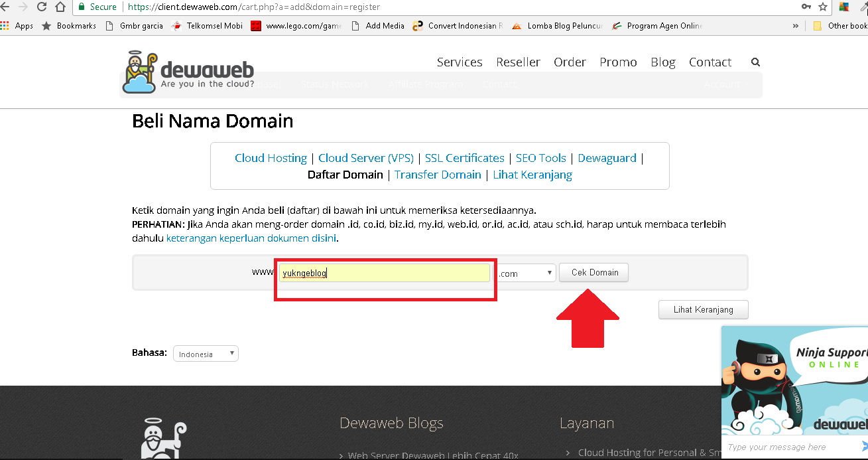The width and height of the screenshot is (868, 460).
Task: Open the site search magnifier icon
Action: coord(755,62)
